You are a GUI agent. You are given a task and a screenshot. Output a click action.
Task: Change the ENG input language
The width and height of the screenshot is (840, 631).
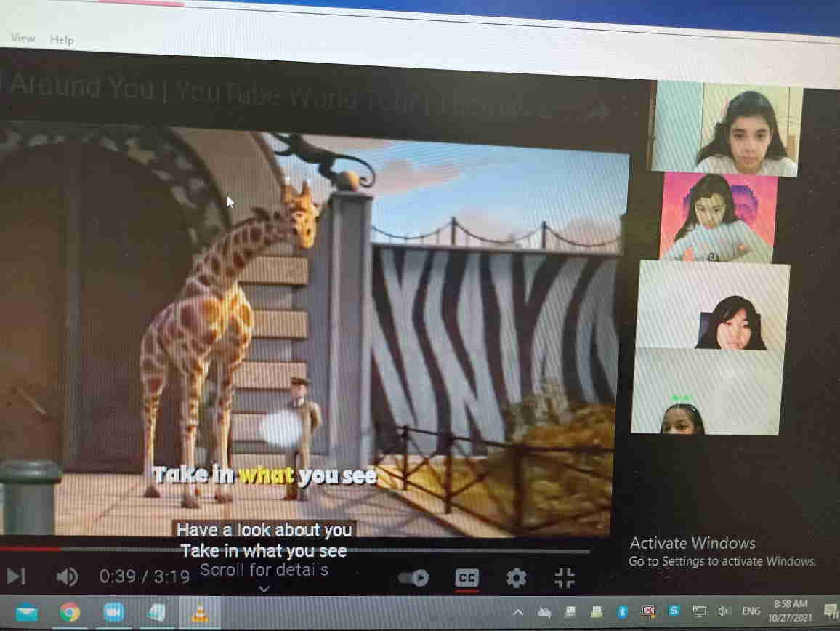click(751, 611)
